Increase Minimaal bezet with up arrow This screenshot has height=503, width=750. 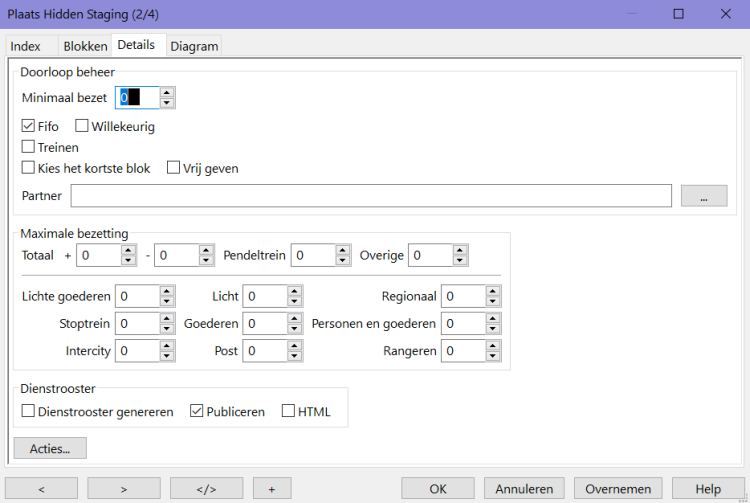[x=167, y=93]
